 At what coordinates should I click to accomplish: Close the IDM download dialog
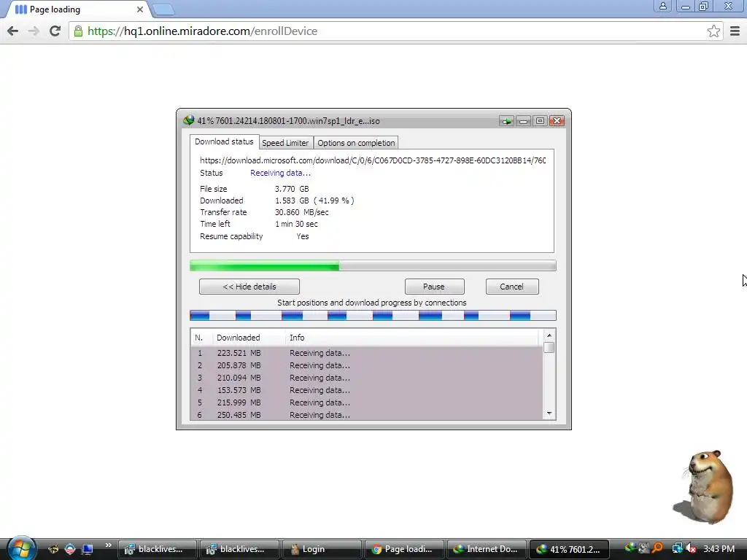(x=557, y=121)
